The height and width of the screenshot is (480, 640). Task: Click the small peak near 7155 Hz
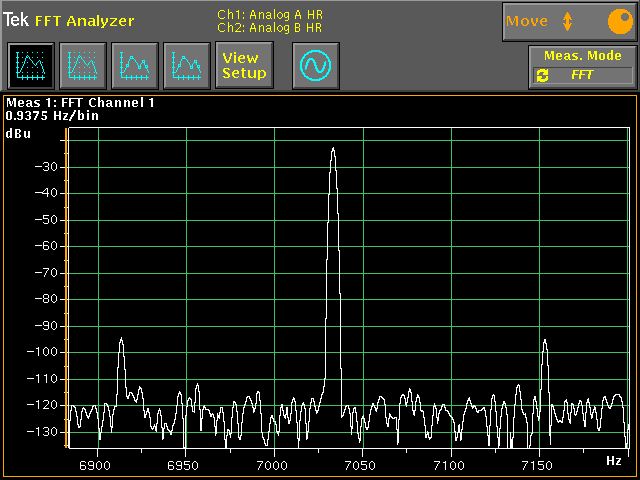tap(545, 342)
